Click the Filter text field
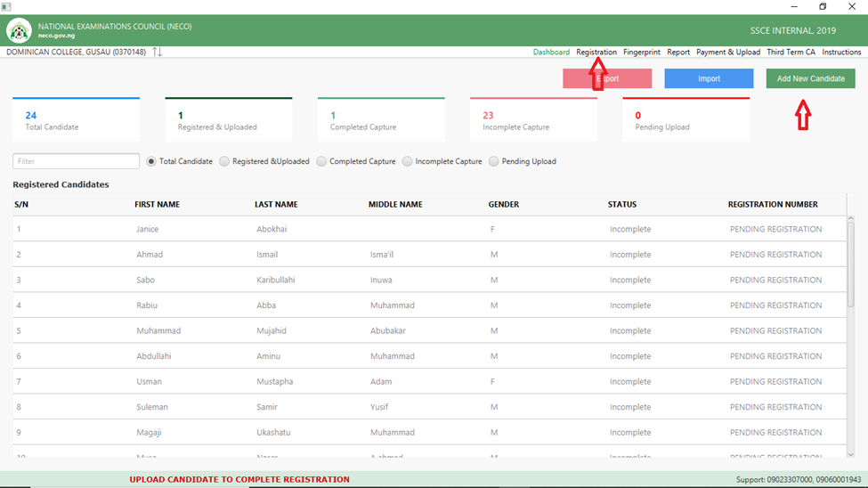 point(76,162)
